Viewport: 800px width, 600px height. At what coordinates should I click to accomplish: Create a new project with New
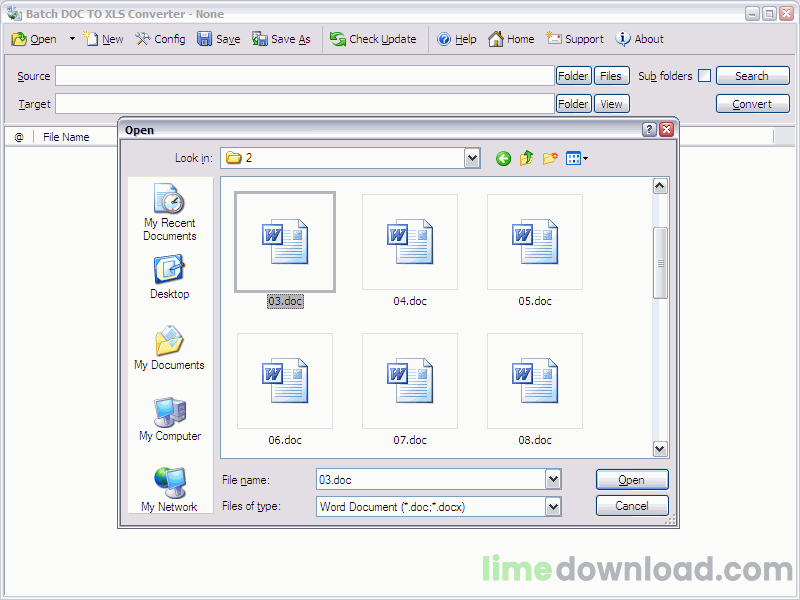point(104,39)
